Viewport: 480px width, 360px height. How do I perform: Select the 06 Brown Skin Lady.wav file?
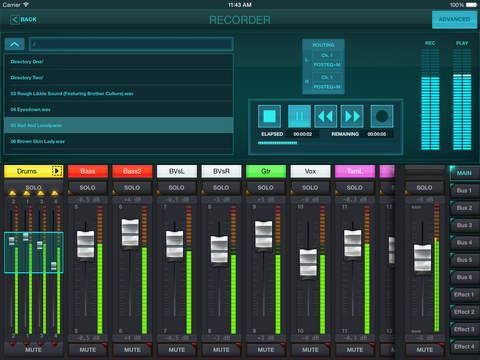click(x=118, y=141)
